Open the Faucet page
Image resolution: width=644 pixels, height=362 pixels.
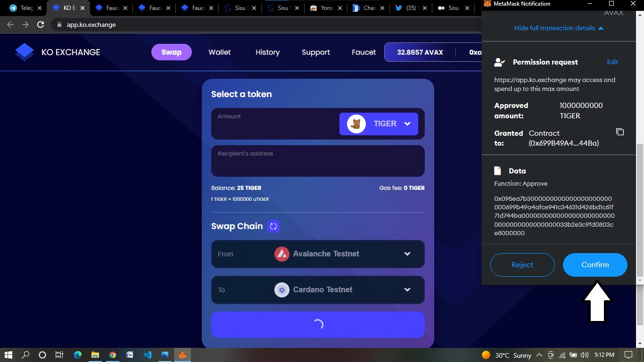pos(364,52)
